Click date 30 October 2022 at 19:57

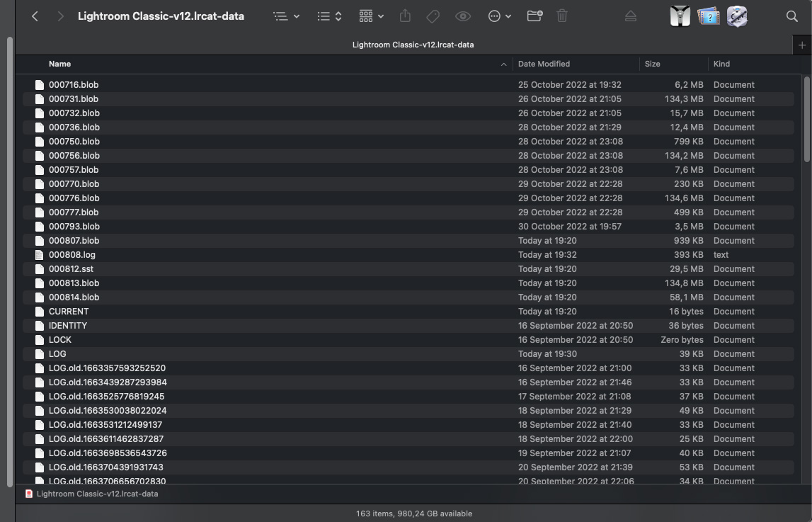(570, 227)
